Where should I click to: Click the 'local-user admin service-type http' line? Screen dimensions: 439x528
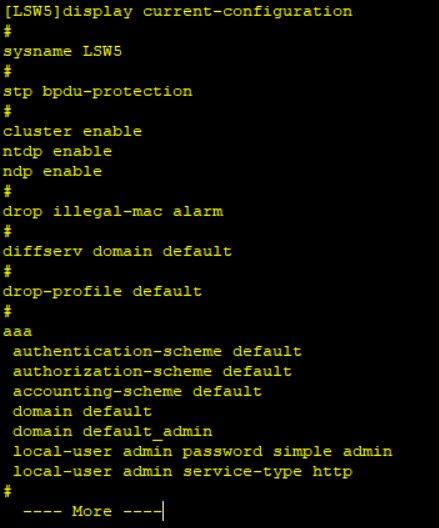pos(183,472)
